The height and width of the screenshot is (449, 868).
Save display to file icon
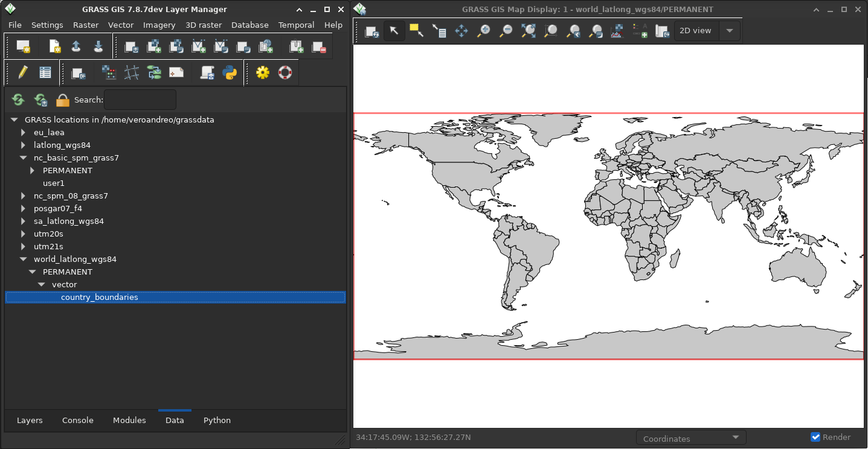tap(662, 31)
